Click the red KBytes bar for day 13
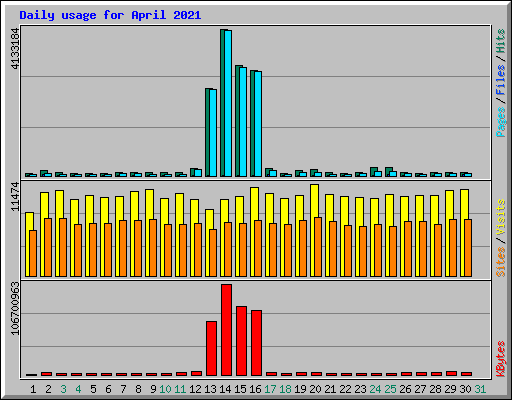Viewport: 512px width, 400px height. pos(211,349)
